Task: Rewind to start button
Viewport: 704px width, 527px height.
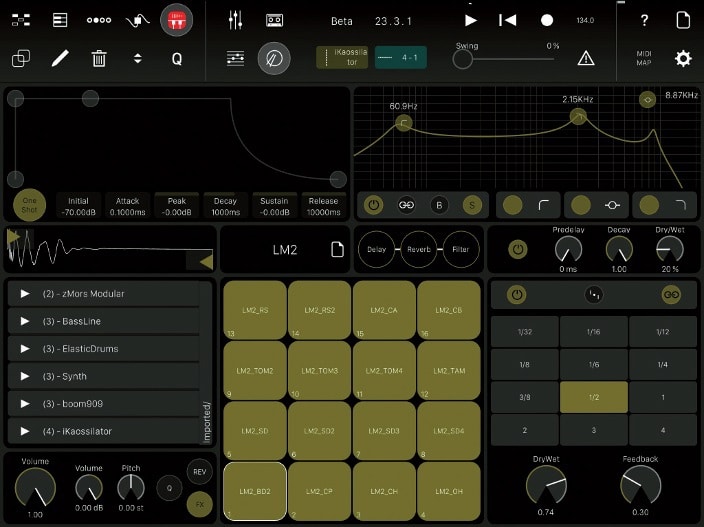Action: point(507,20)
